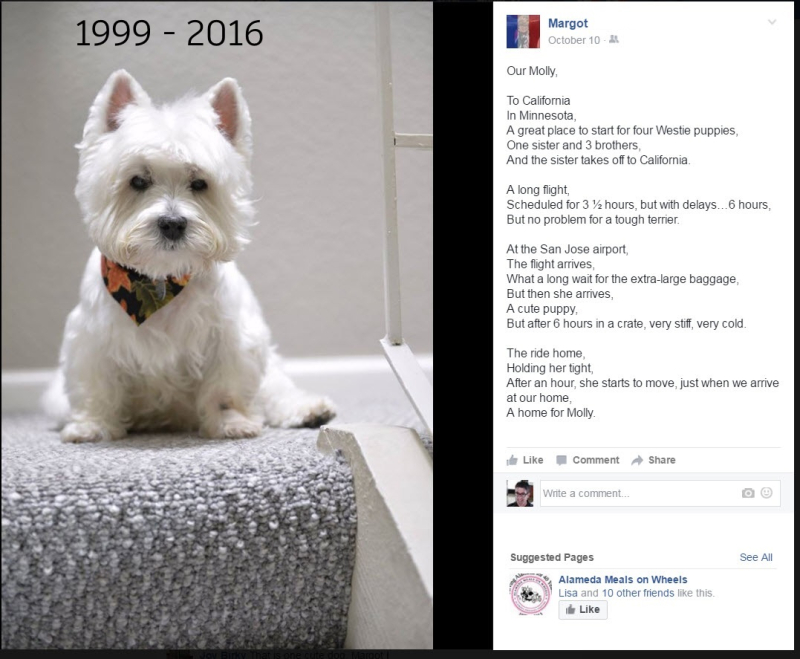The image size is (800, 659).
Task: Click the friends audience icon beside October 10
Action: point(614,39)
